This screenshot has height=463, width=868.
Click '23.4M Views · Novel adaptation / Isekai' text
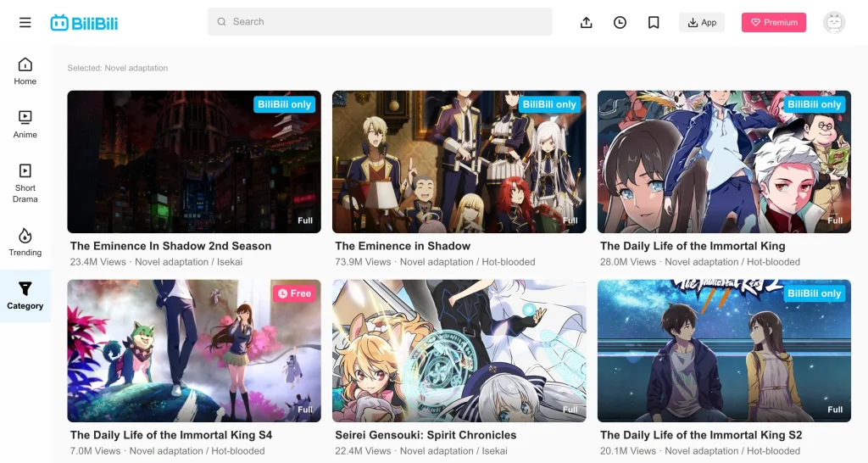156,262
